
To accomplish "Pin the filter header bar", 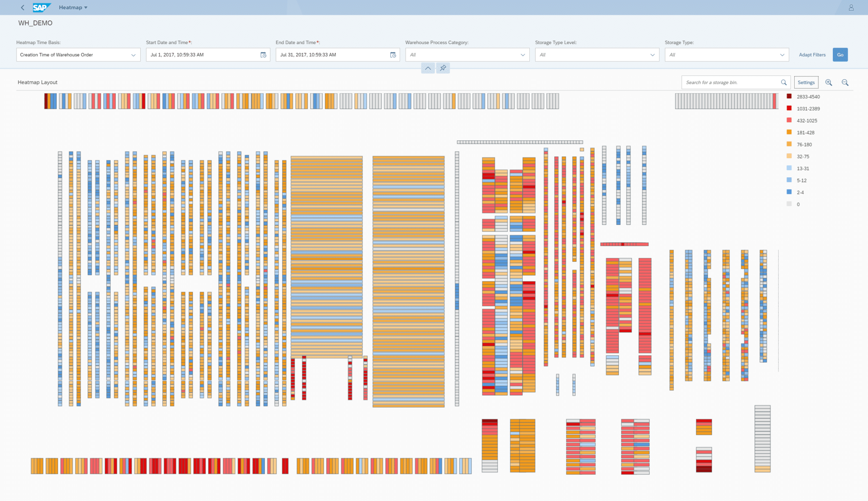I will coord(443,68).
